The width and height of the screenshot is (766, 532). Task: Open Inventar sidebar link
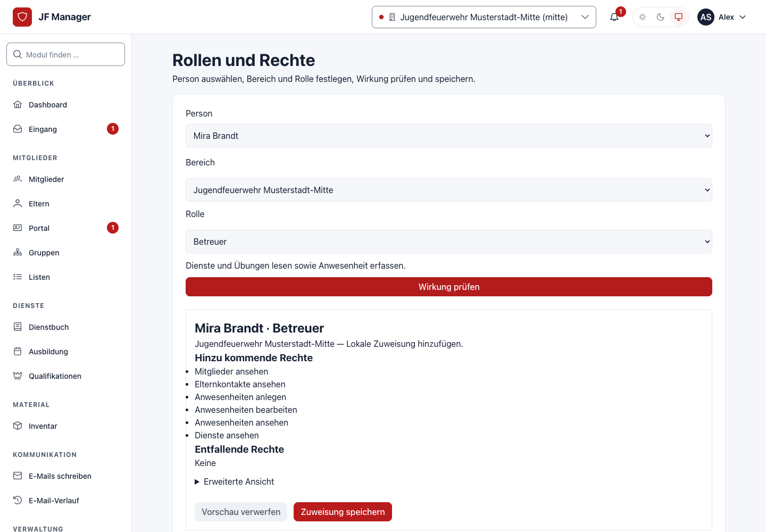tap(66, 426)
